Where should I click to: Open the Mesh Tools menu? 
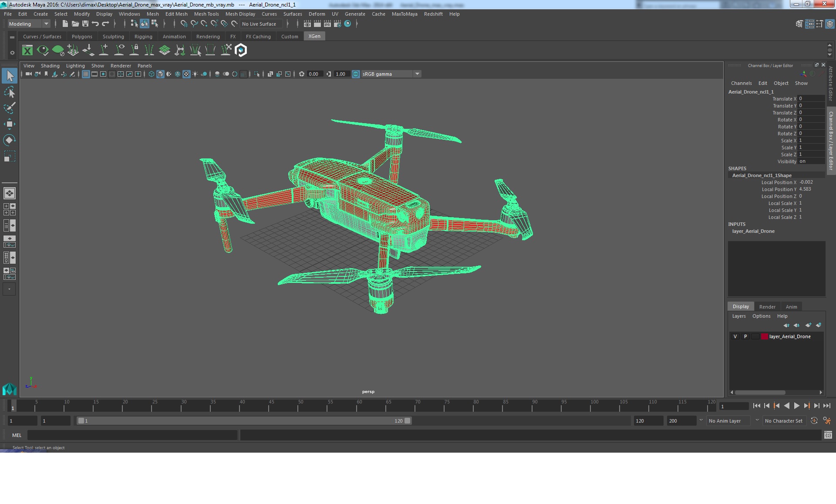[206, 14]
